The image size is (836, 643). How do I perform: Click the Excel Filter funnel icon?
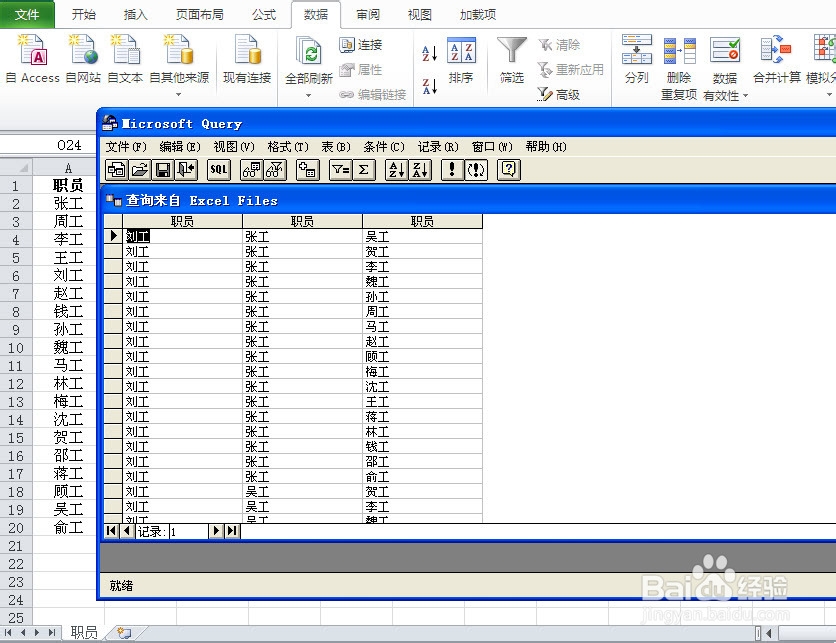click(511, 60)
